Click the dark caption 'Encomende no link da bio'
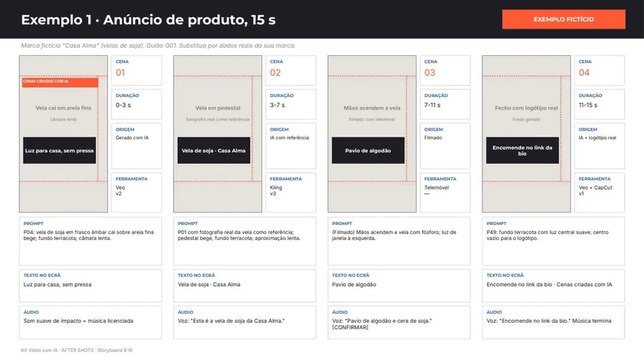Screen dimensions: 644x362 pos(523,151)
